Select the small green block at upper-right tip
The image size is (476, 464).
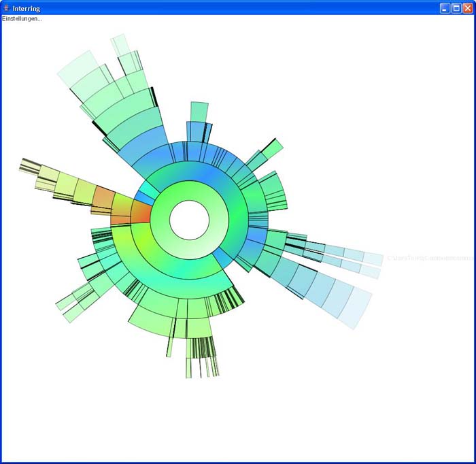[x=274, y=148]
